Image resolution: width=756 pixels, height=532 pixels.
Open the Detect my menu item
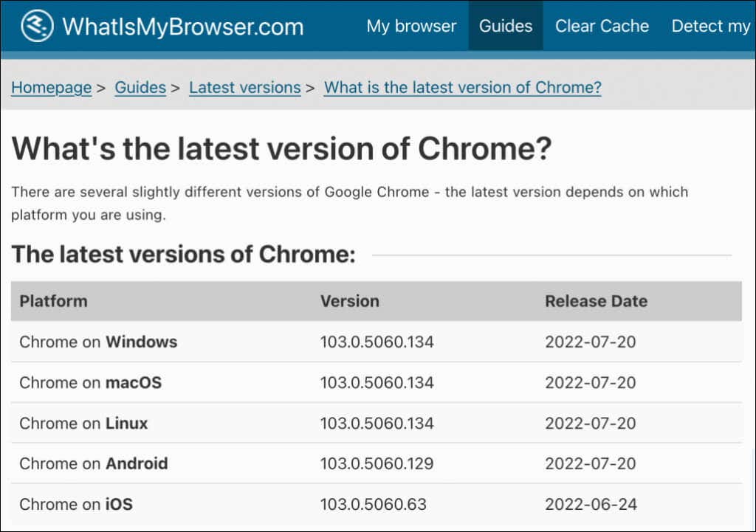pyautogui.click(x=710, y=26)
